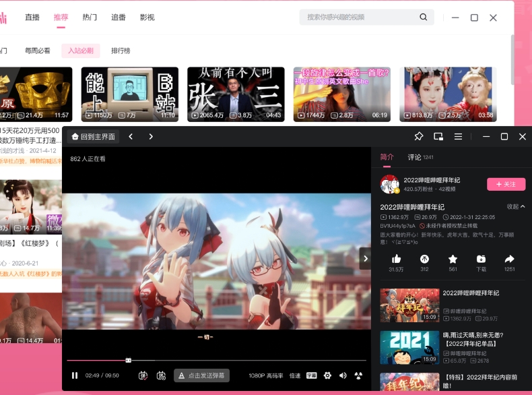Viewport: 532px width, 395px height.
Task: Toggle the 字幕 subtitle button
Action: click(x=312, y=375)
